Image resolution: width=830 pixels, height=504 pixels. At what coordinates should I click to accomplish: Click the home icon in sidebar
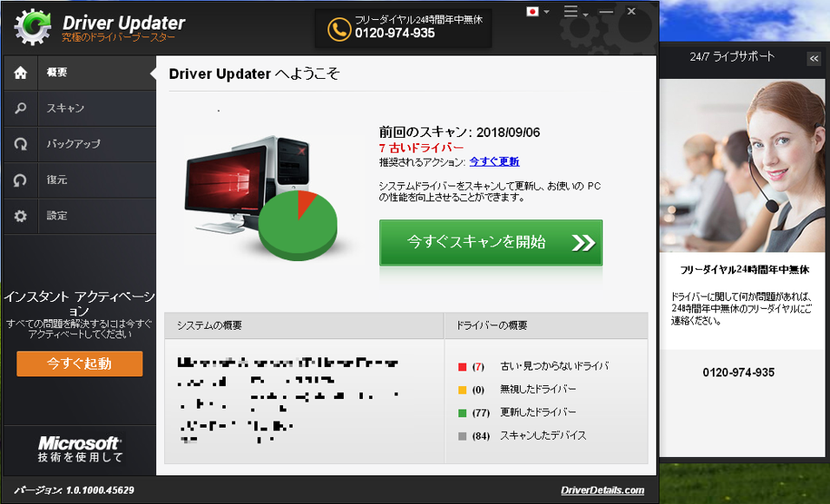(21, 73)
